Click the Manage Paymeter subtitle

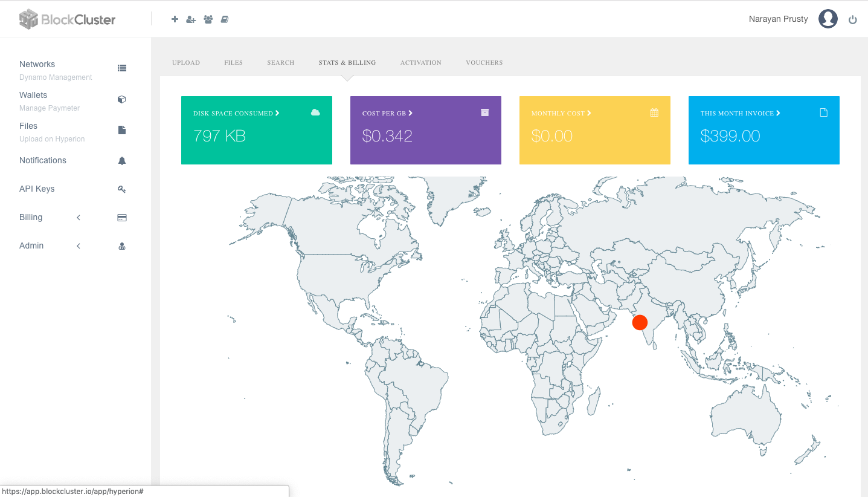(50, 108)
